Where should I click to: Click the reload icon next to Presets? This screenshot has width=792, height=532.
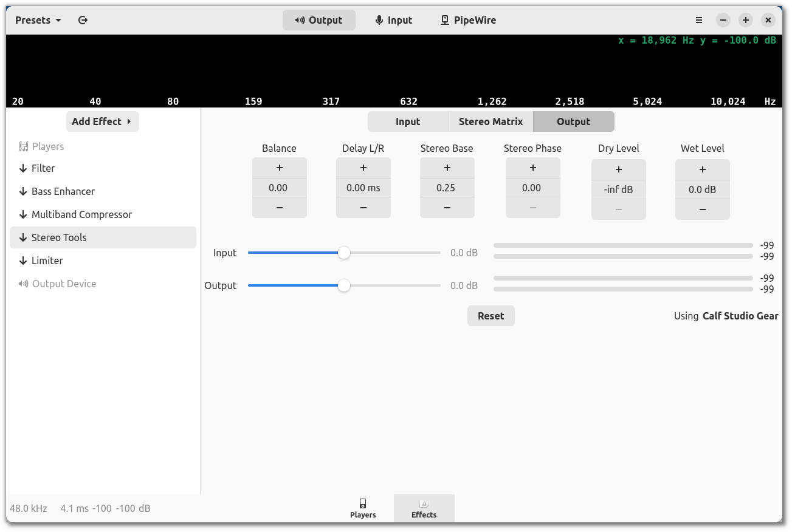tap(83, 20)
